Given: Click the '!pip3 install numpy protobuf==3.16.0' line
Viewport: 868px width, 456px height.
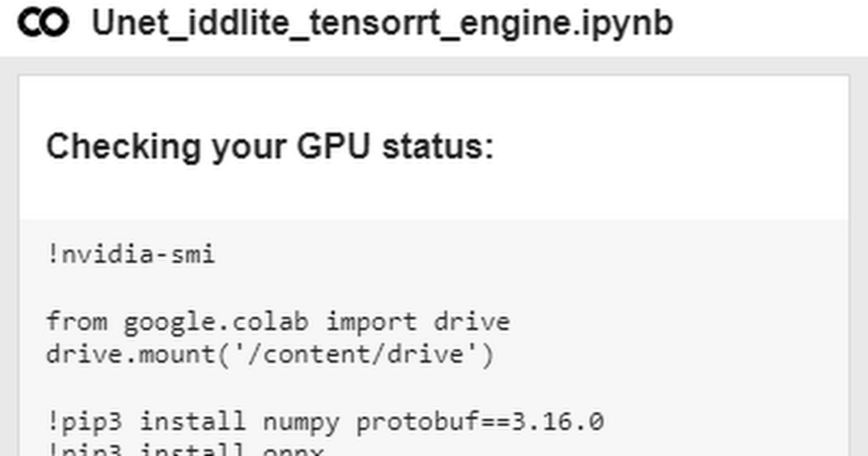Looking at the screenshot, I should [x=325, y=421].
